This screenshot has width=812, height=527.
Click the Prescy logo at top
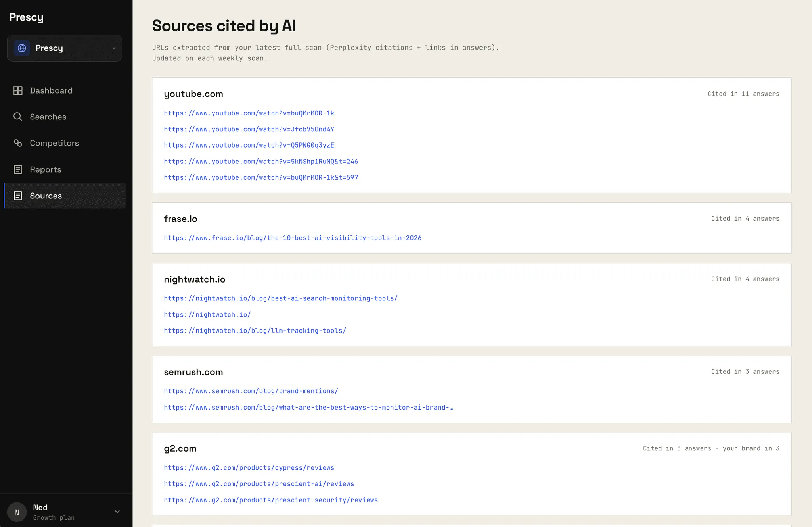[x=27, y=17]
